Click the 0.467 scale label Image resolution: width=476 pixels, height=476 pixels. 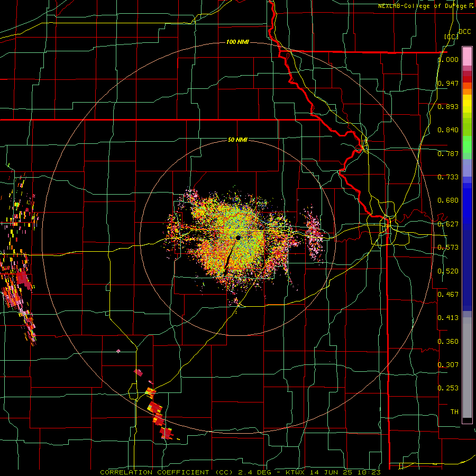[x=448, y=294]
